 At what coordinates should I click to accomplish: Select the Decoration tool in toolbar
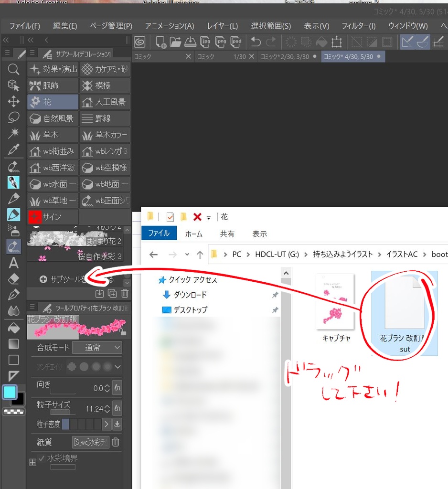coord(13,247)
